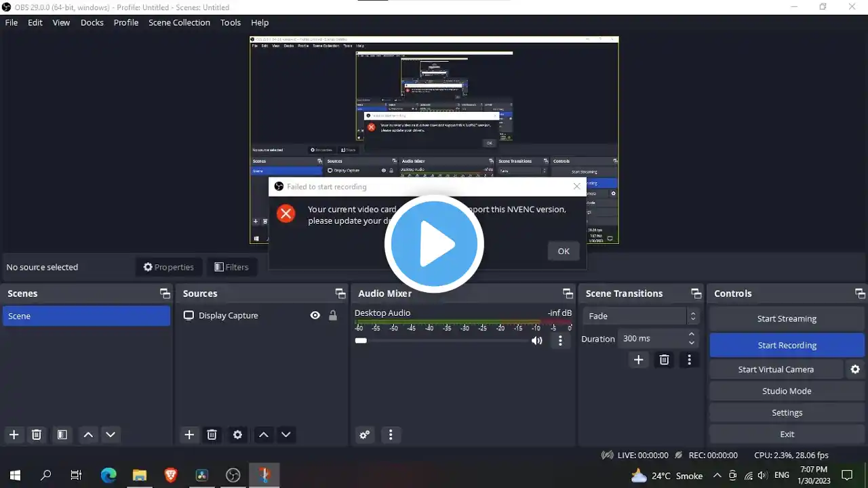Click the Duration 300 ms field

point(652,338)
